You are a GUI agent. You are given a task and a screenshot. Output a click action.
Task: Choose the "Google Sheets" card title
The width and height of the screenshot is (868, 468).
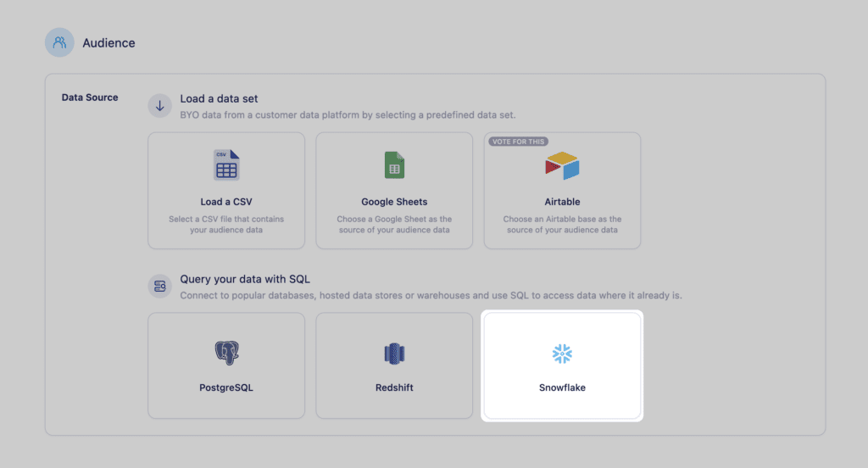tap(394, 202)
